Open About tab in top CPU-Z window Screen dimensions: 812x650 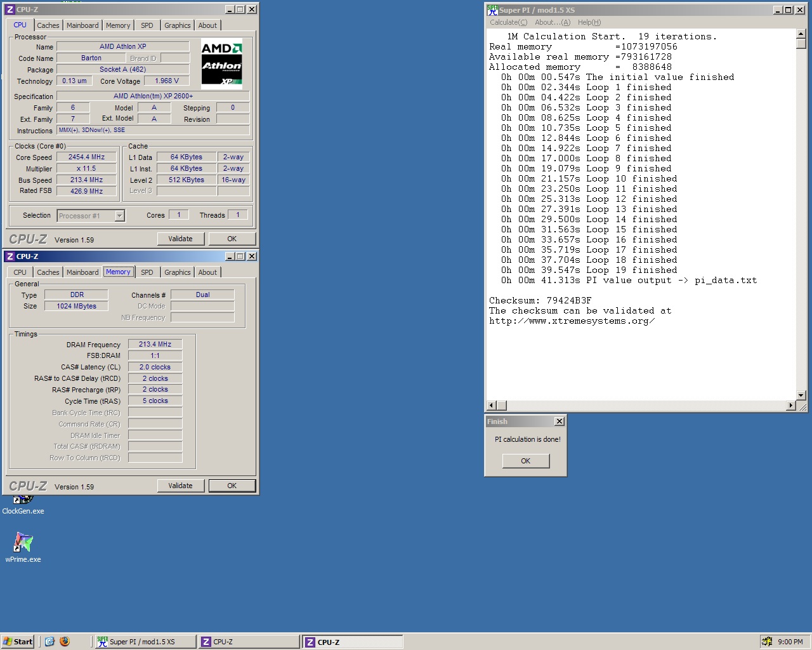(207, 25)
